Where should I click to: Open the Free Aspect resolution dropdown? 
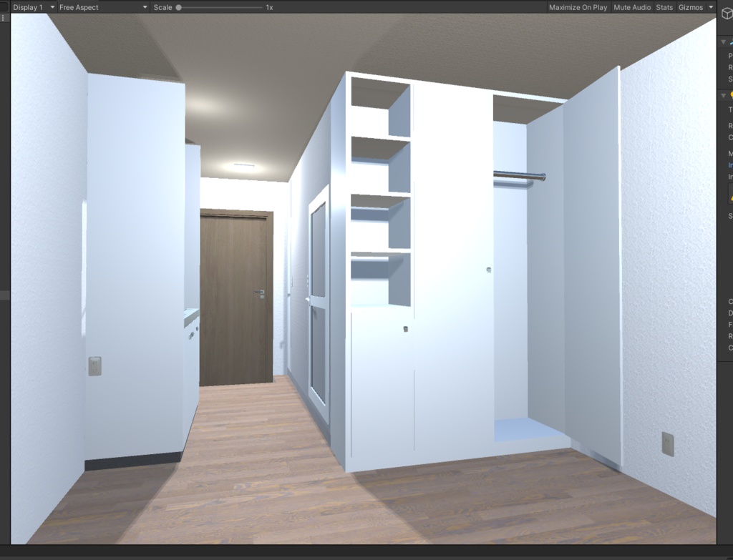coord(100,7)
